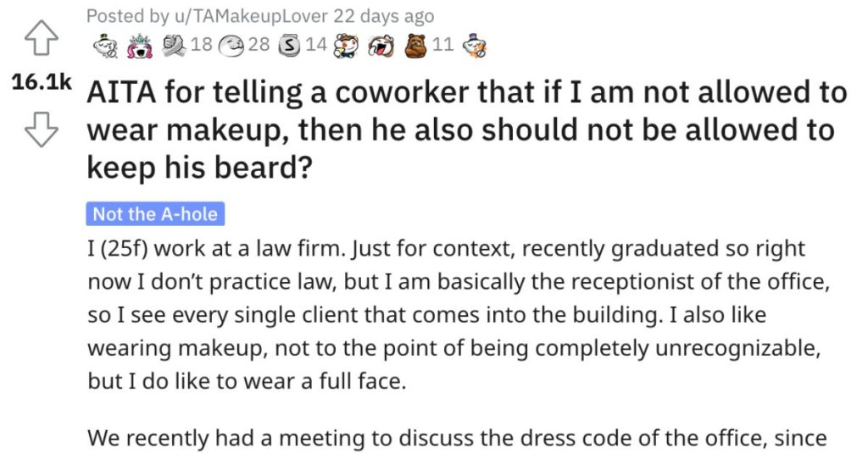Click the first snoo award icon
The height and width of the screenshot is (453, 868).
pos(104,45)
